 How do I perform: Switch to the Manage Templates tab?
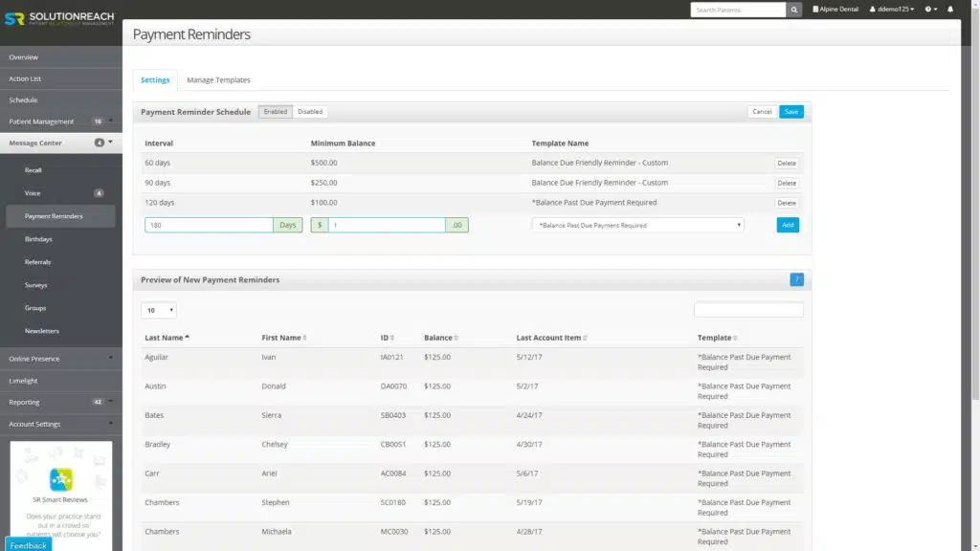pos(218,80)
